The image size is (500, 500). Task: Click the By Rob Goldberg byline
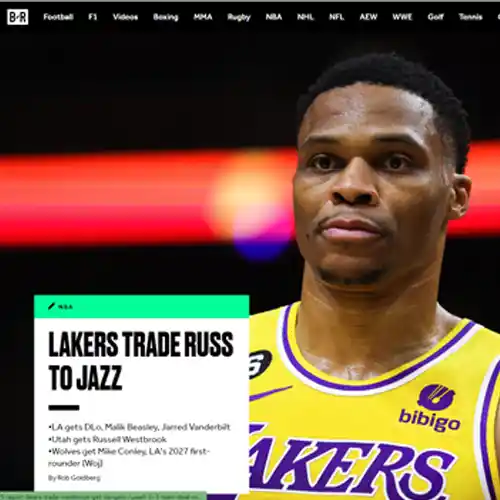(x=74, y=478)
